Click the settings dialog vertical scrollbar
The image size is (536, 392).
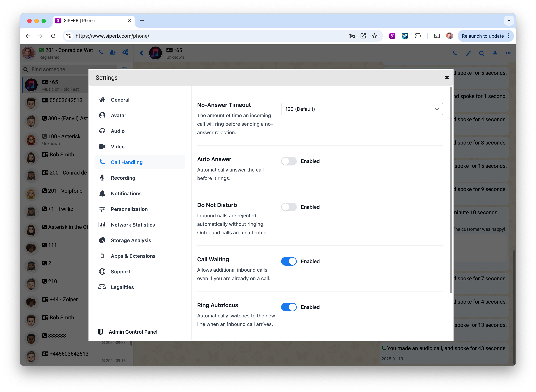point(451,190)
